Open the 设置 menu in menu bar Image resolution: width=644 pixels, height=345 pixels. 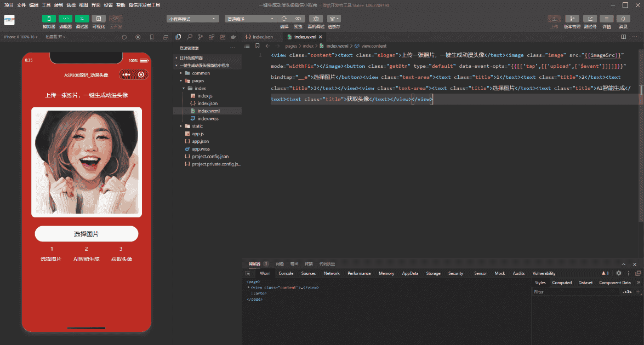(x=108, y=5)
